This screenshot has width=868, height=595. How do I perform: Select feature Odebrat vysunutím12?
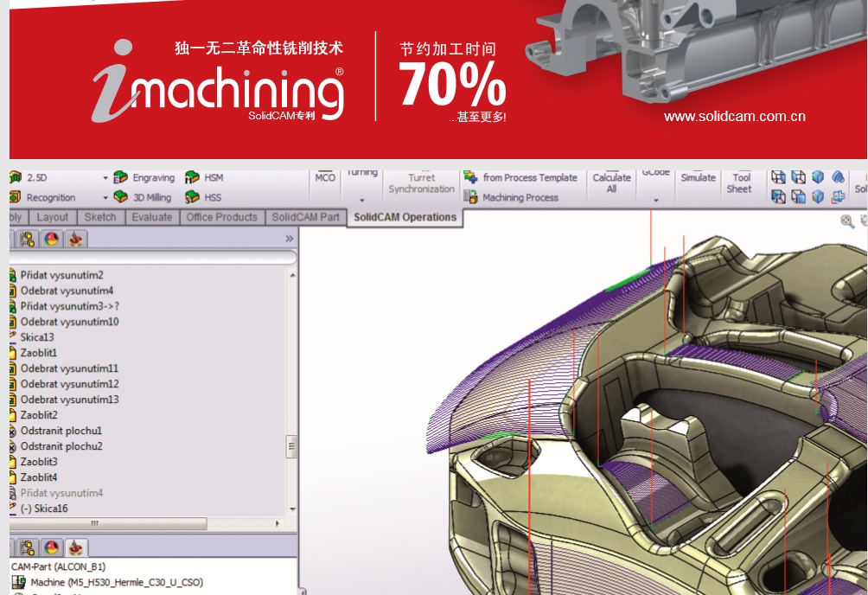(x=70, y=383)
